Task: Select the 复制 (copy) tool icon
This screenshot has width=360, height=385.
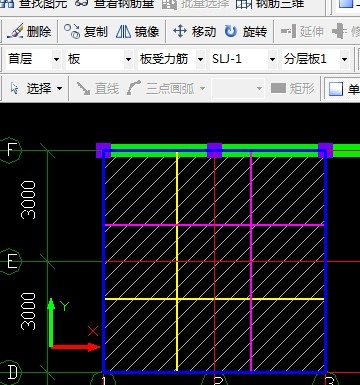Action: coord(72,32)
